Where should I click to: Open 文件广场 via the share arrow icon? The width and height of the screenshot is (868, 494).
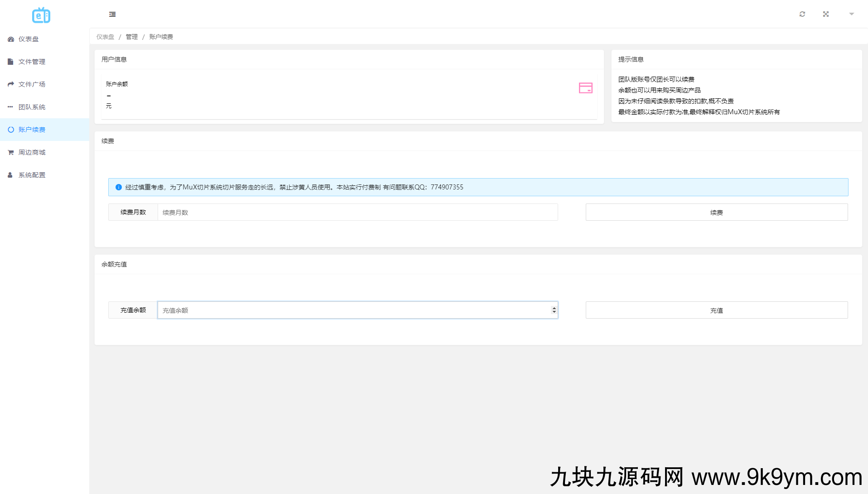click(x=10, y=84)
